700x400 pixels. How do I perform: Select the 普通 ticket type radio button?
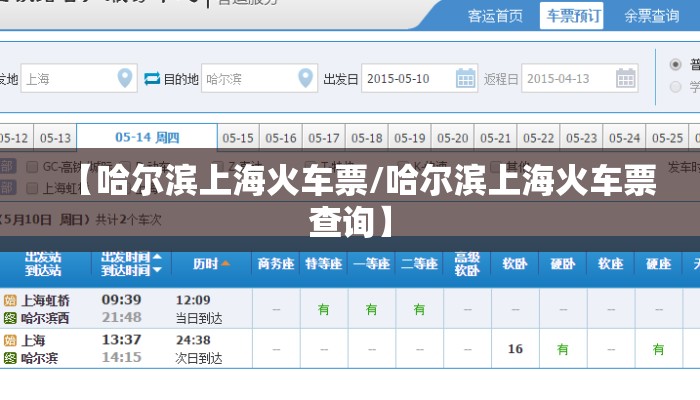pyautogui.click(x=675, y=64)
